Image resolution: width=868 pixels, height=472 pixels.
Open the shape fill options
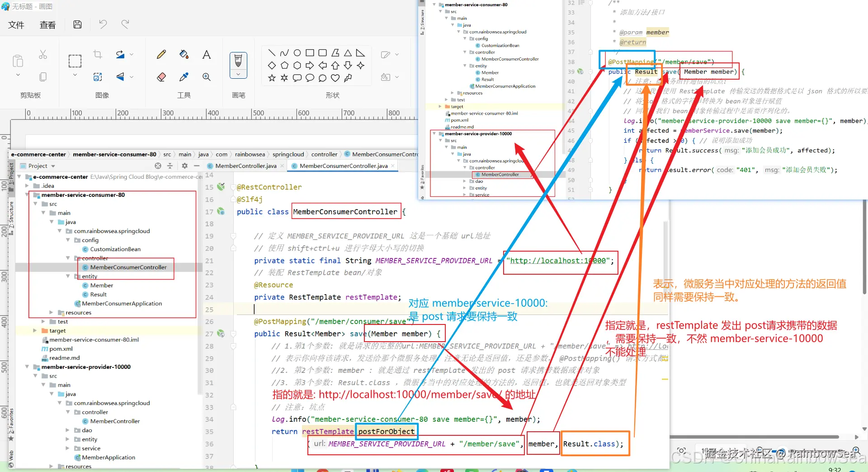[x=385, y=77]
